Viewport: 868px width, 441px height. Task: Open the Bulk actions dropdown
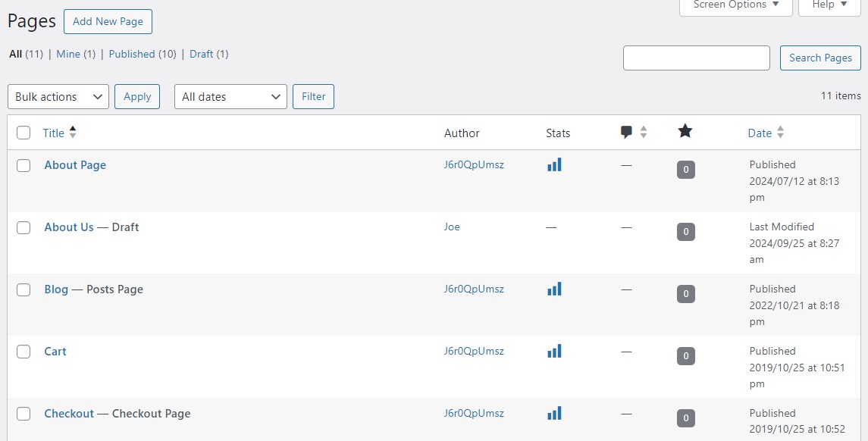[x=58, y=97]
